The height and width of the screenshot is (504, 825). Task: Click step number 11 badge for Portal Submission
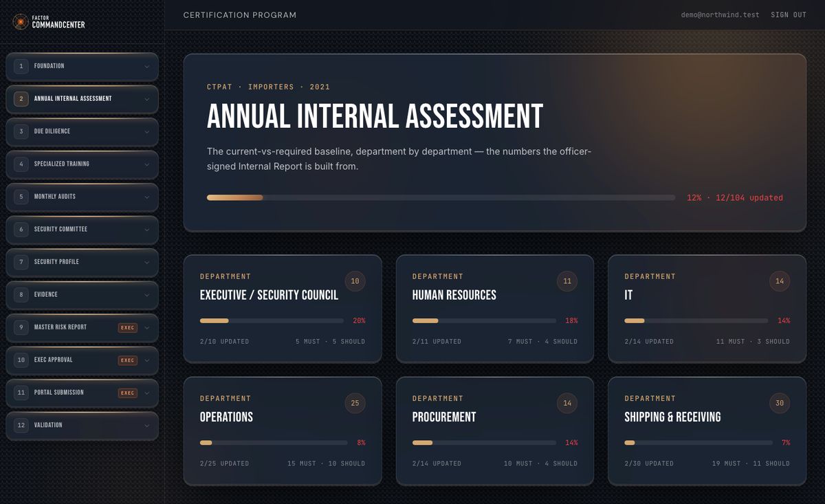tap(21, 393)
